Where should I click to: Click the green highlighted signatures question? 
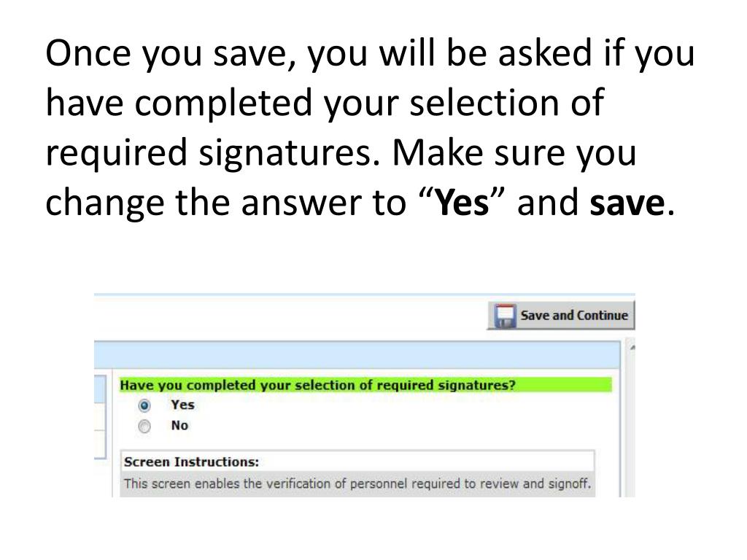pyautogui.click(x=365, y=385)
